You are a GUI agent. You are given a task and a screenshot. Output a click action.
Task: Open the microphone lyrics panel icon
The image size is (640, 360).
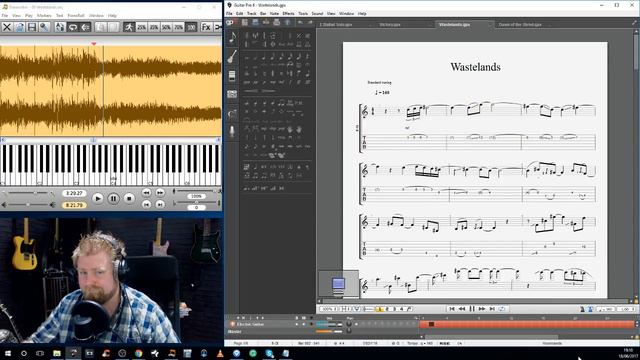click(232, 131)
